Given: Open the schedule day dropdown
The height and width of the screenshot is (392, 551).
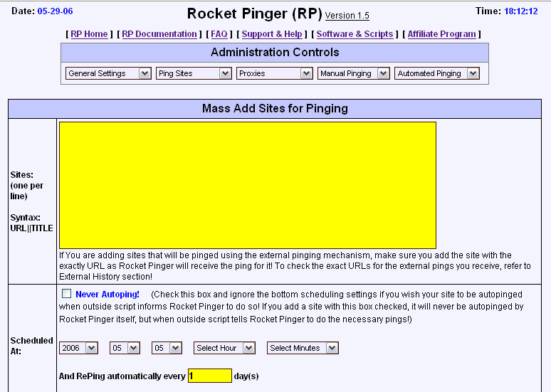Looking at the screenshot, I should point(167,348).
